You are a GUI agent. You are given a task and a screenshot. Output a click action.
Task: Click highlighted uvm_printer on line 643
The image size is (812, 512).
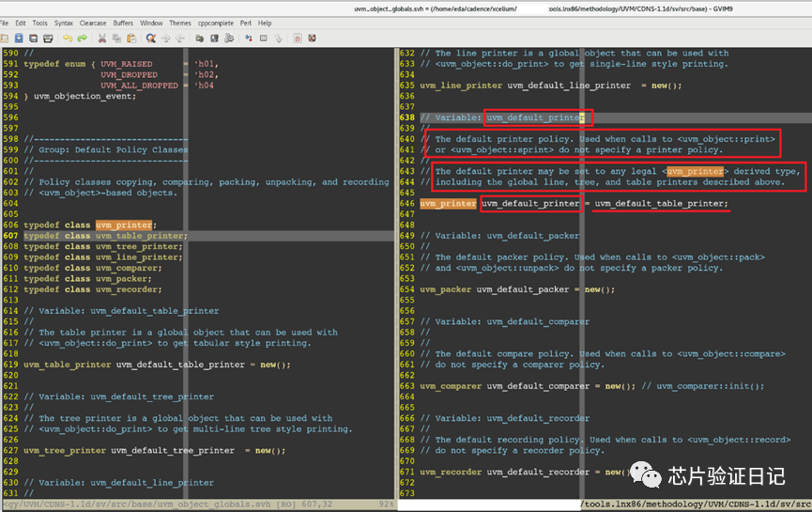tap(695, 172)
